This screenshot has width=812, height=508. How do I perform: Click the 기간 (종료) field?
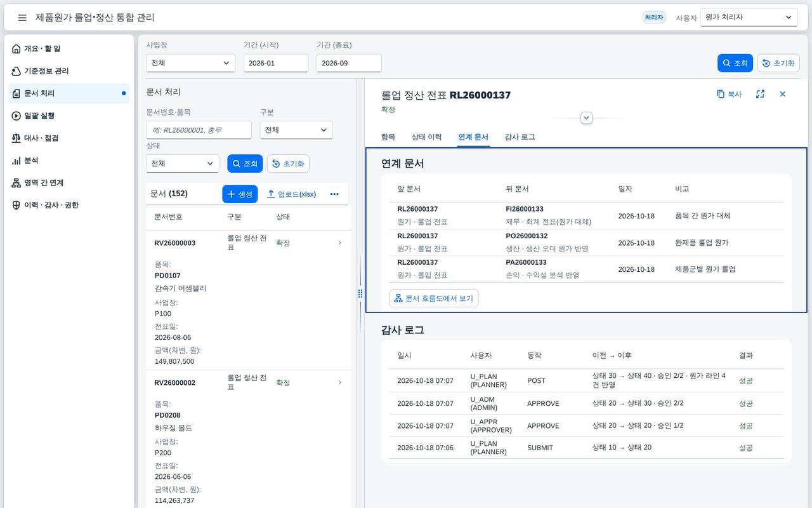pyautogui.click(x=349, y=63)
